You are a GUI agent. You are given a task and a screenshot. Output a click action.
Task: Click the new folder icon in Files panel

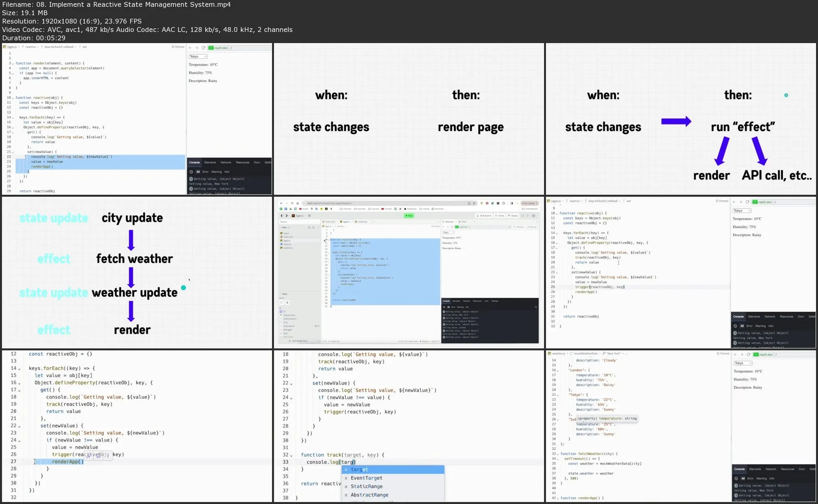(x=314, y=227)
